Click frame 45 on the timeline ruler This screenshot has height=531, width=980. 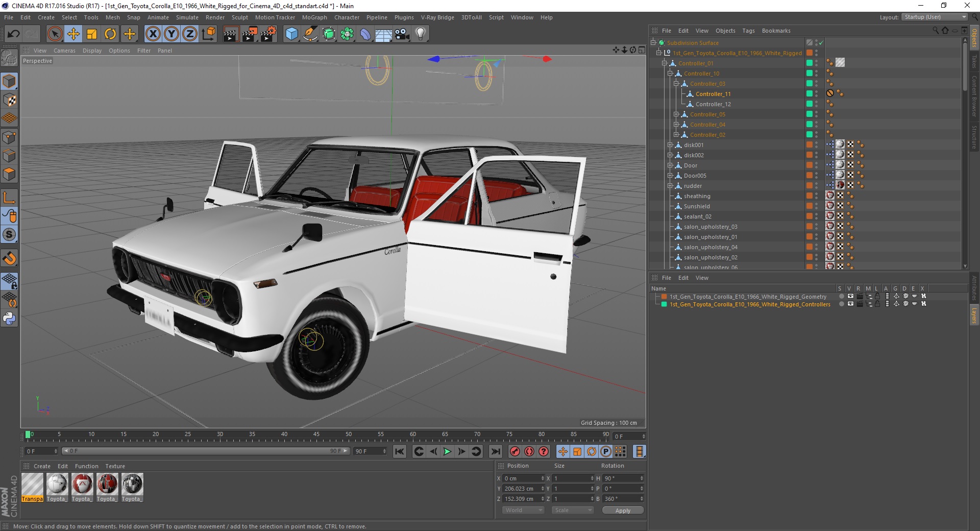click(316, 435)
